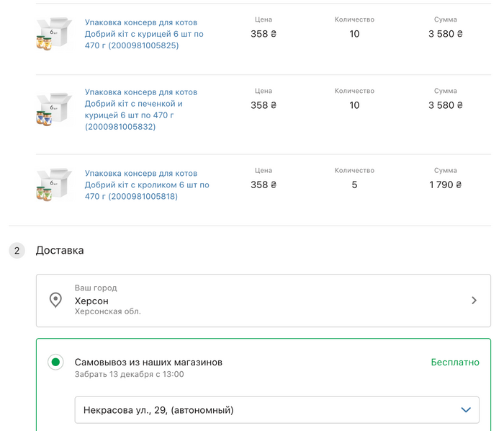Click the Бесплатно label
Image resolution: width=504 pixels, height=431 pixels.
click(x=455, y=362)
